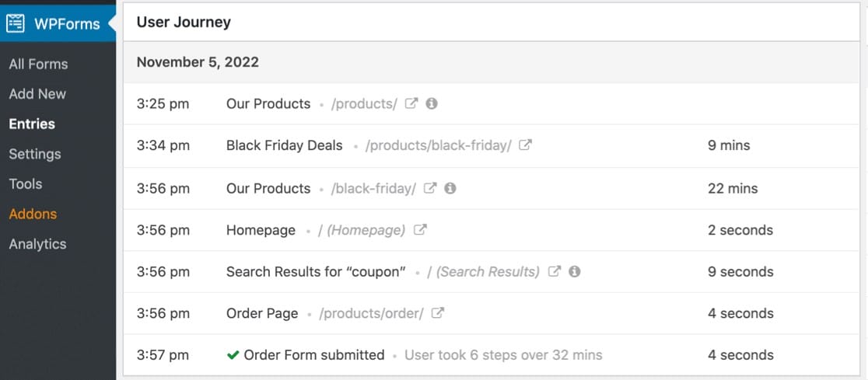Click the WPForms logo icon in sidebar

coord(16,23)
